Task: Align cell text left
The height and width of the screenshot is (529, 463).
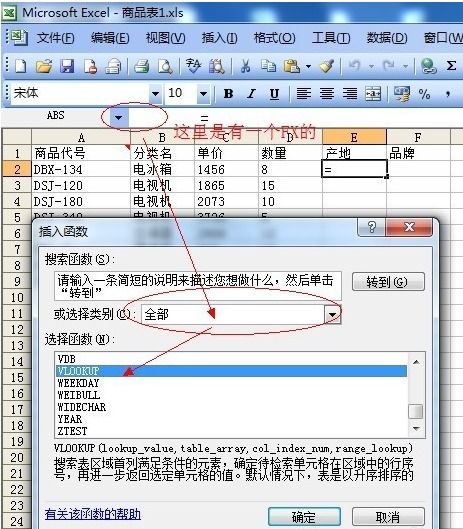Action: pos(303,93)
